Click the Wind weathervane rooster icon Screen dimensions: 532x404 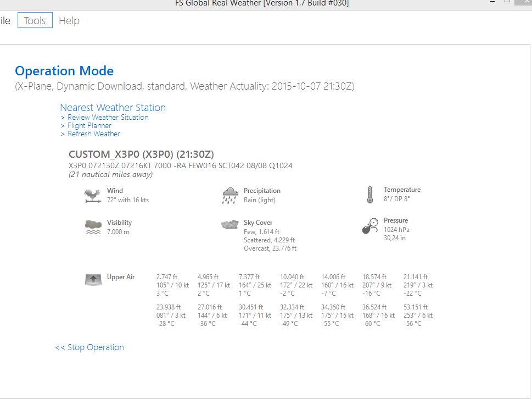(x=92, y=196)
